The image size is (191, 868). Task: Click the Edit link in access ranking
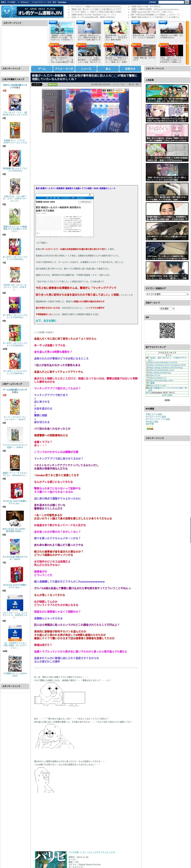tap(148, 393)
